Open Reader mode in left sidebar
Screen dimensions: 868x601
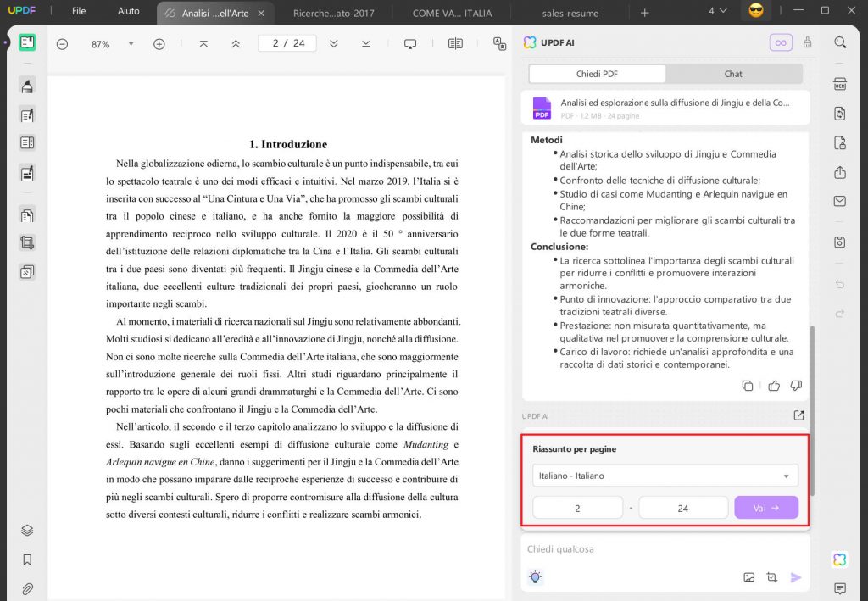tap(27, 42)
